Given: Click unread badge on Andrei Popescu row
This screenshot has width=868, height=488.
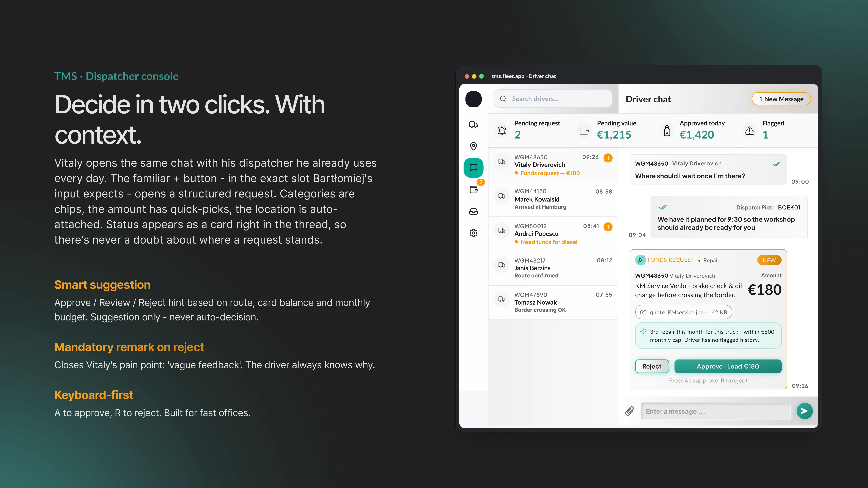Looking at the screenshot, I should point(608,227).
